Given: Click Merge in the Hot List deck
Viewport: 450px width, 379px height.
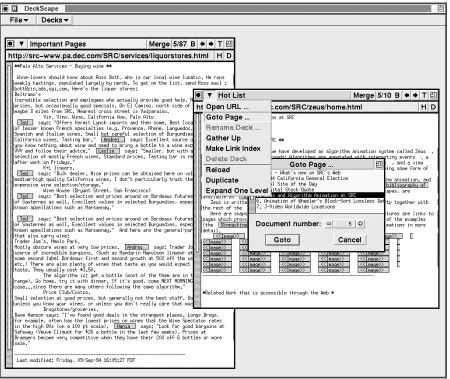Looking at the screenshot, I should [363, 95].
